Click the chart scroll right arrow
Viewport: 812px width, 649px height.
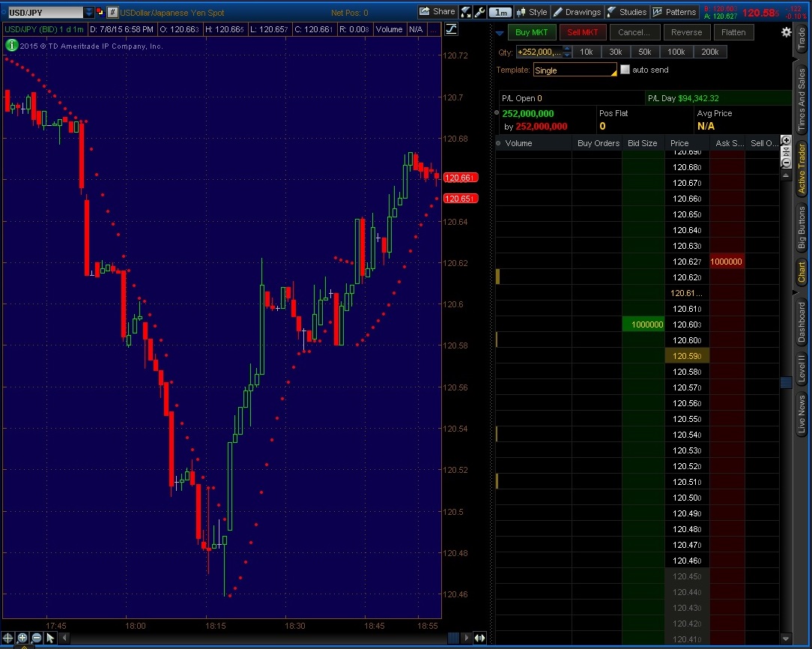coord(467,638)
